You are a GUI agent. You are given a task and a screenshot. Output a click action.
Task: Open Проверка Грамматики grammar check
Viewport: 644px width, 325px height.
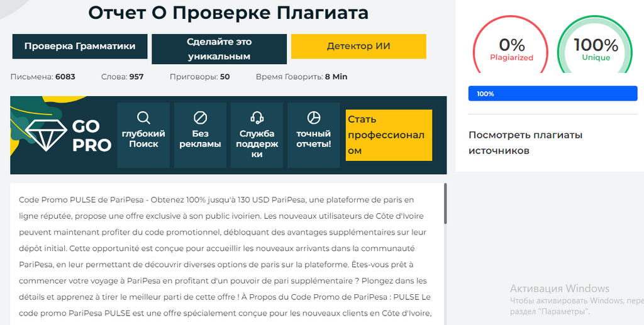pos(80,46)
